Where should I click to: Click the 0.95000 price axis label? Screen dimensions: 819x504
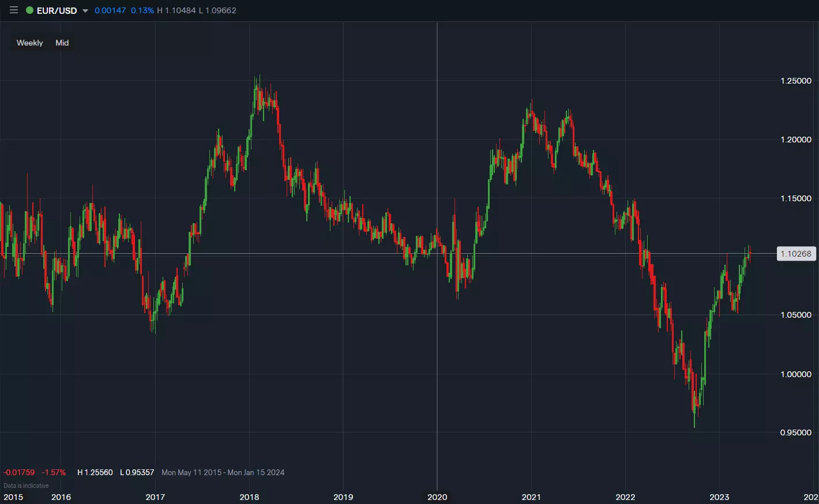(x=796, y=432)
